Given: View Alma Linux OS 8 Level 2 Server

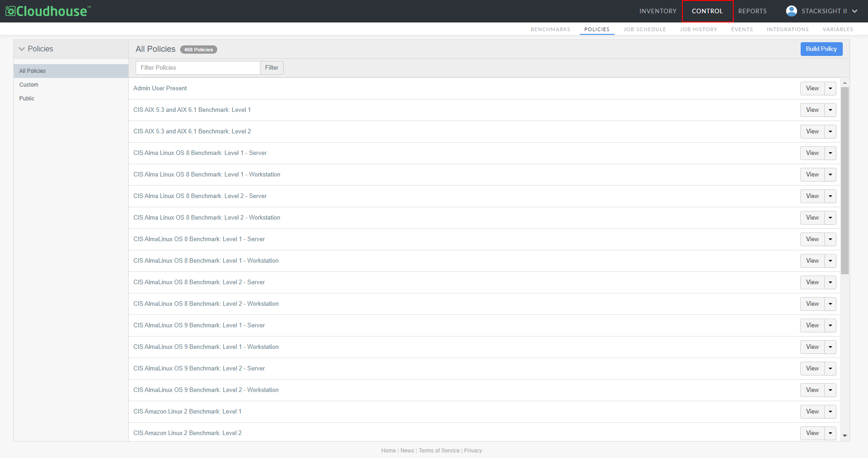Looking at the screenshot, I should click(x=812, y=196).
